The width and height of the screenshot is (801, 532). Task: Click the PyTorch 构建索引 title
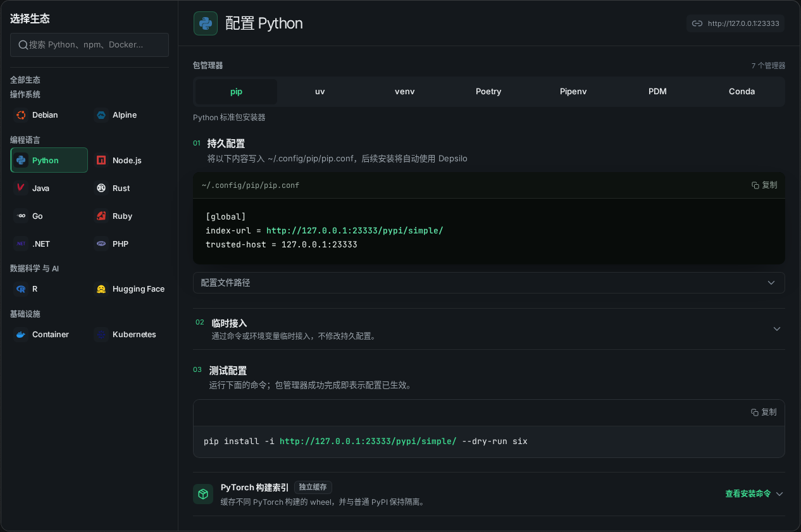pos(255,488)
